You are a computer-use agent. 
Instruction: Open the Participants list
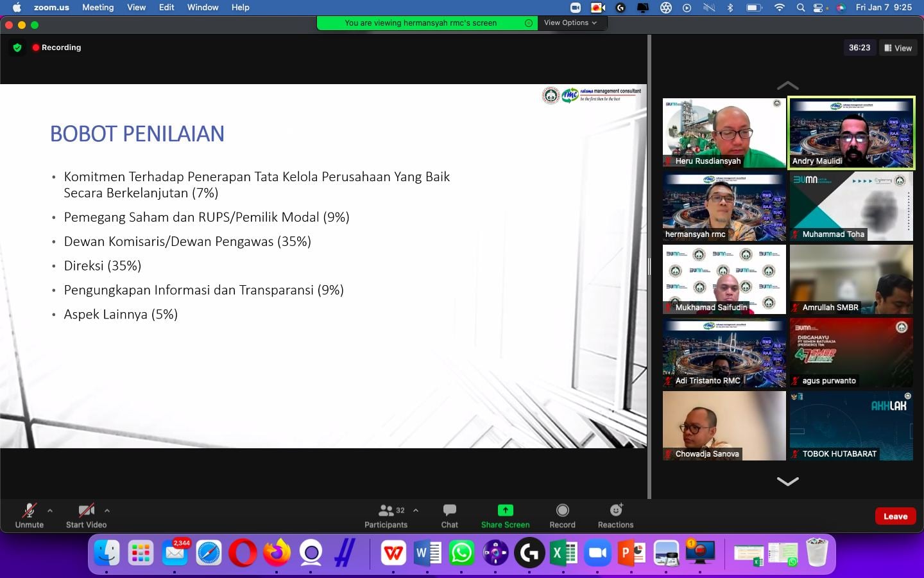386,511
